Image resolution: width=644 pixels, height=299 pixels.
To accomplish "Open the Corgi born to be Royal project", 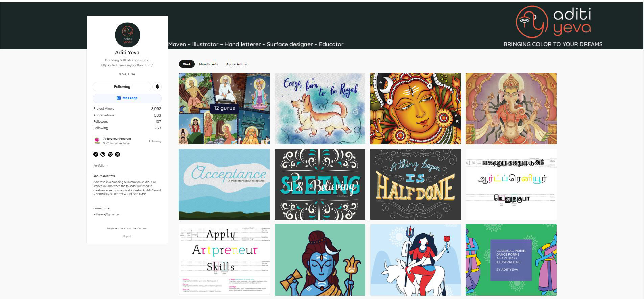I will [320, 108].
